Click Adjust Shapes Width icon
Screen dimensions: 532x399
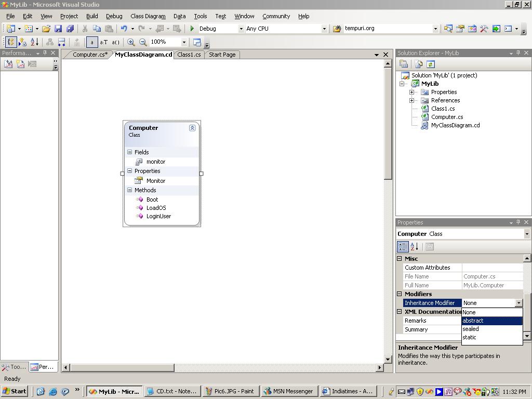point(62,42)
